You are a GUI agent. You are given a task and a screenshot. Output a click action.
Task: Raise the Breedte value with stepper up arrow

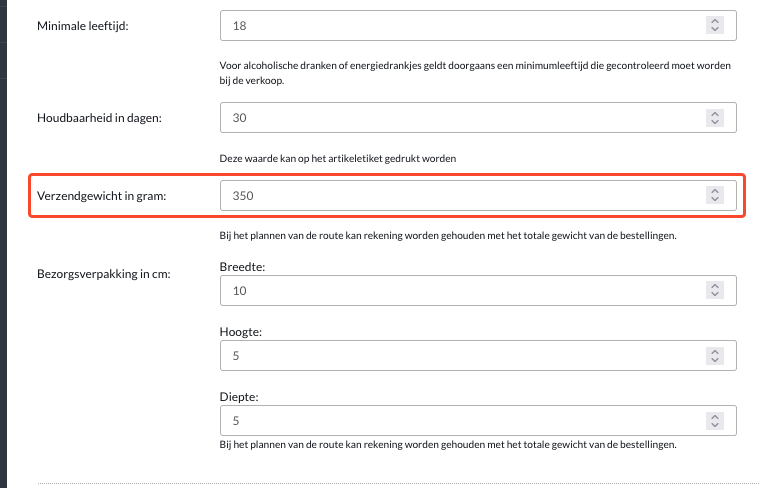tap(715, 286)
